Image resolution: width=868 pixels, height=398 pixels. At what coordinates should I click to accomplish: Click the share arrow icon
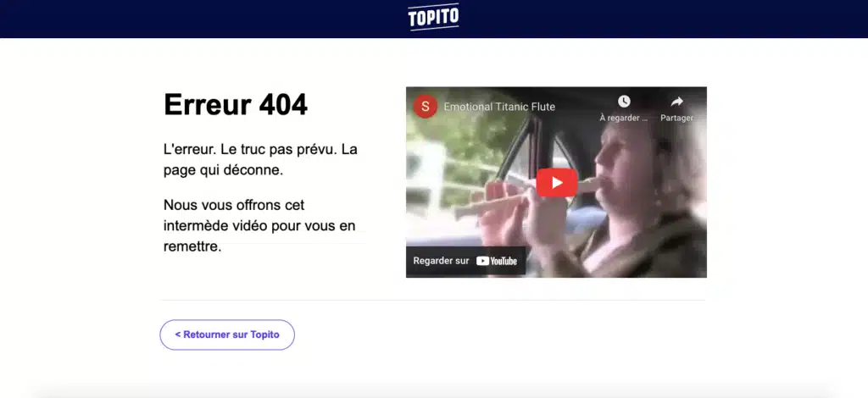pyautogui.click(x=676, y=101)
